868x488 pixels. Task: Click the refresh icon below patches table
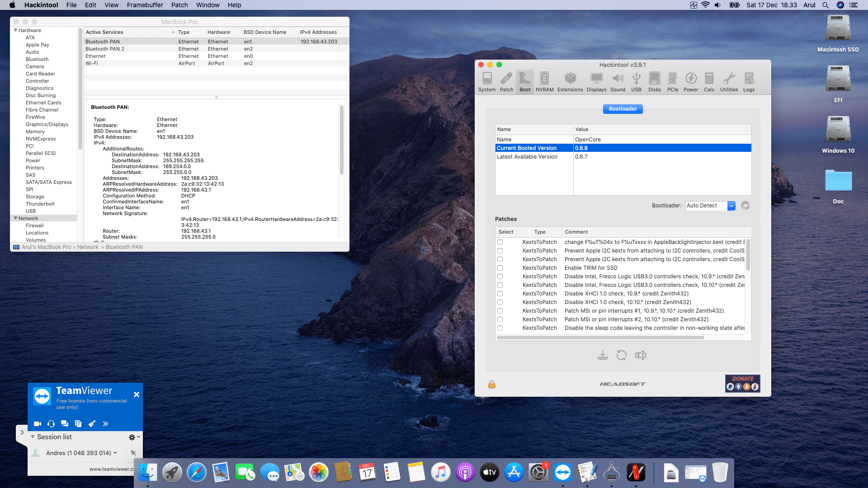[x=621, y=355]
